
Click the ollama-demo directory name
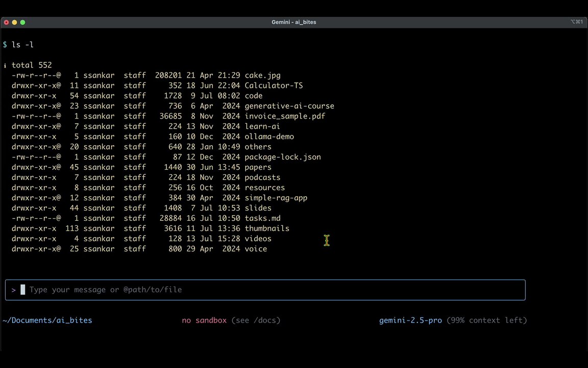click(x=269, y=136)
